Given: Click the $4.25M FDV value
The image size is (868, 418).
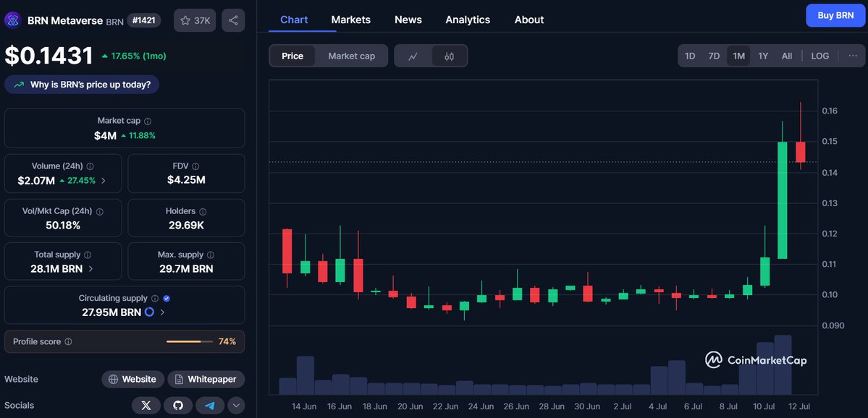Looking at the screenshot, I should pyautogui.click(x=186, y=179).
